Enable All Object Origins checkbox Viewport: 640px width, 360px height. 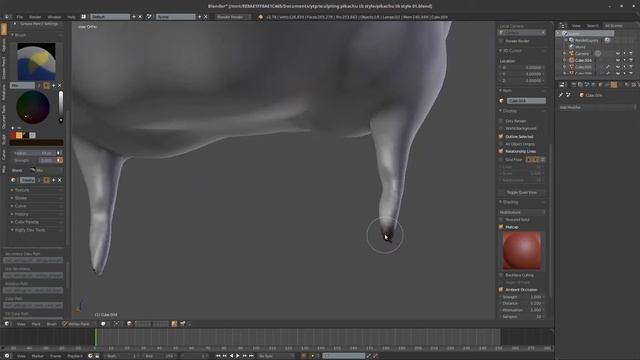pyautogui.click(x=501, y=144)
